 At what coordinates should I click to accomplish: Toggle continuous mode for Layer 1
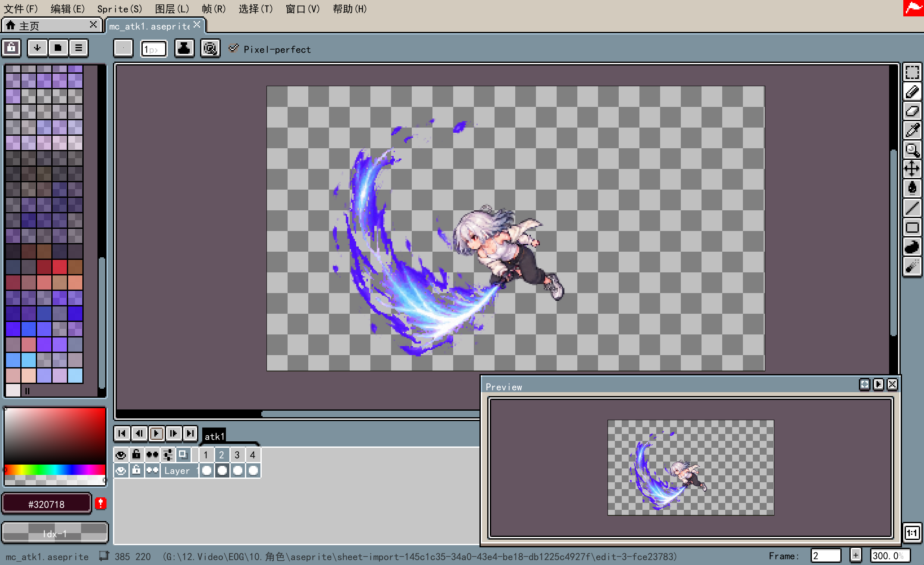tap(152, 471)
